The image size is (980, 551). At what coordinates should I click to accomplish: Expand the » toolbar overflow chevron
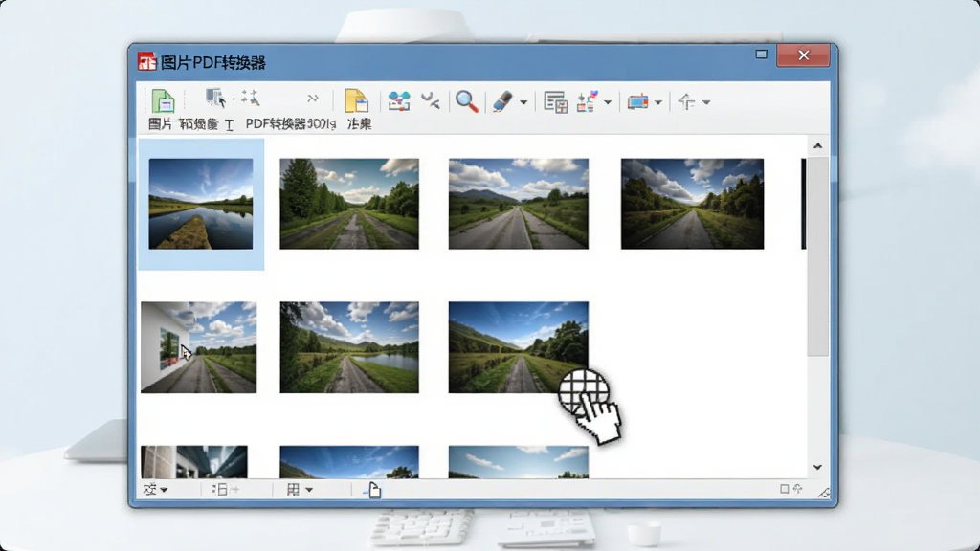click(313, 99)
